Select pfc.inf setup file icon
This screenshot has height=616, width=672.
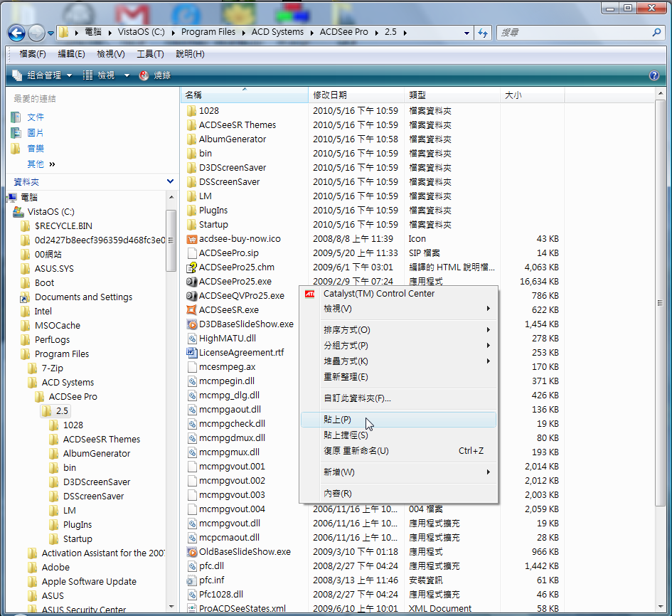coord(191,580)
